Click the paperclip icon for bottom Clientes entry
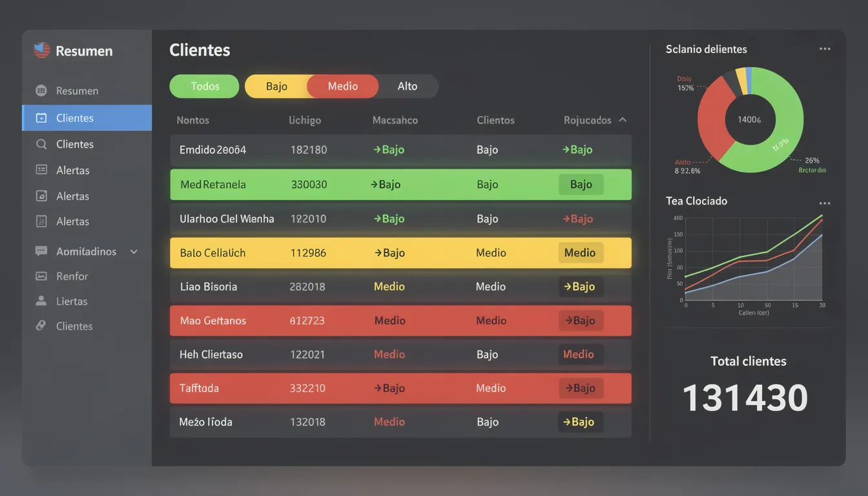Image resolution: width=868 pixels, height=496 pixels. coord(41,326)
